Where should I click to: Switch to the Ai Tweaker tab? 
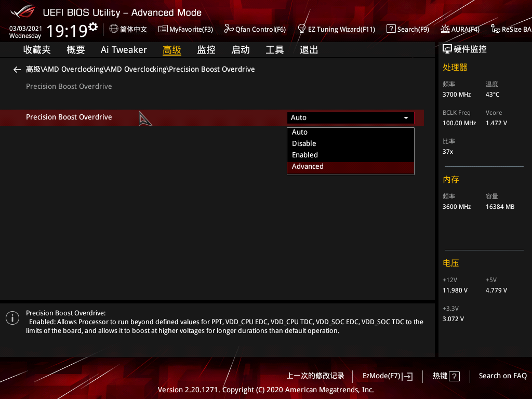click(124, 49)
